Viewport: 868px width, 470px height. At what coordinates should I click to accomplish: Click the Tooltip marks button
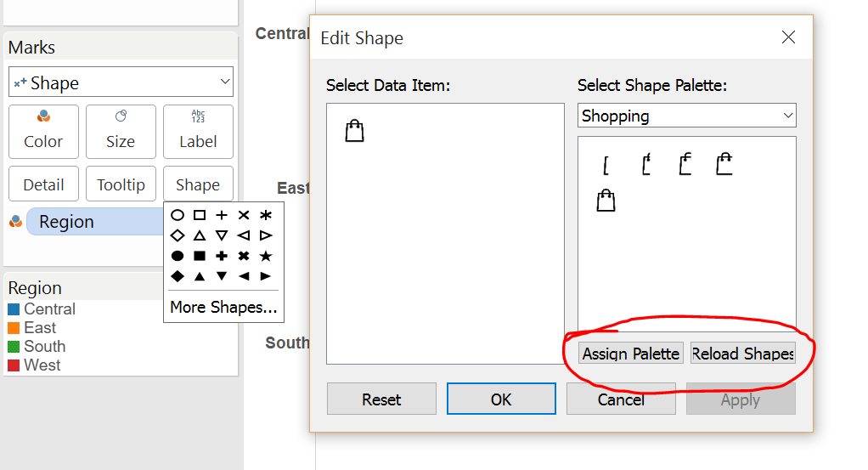click(x=121, y=184)
